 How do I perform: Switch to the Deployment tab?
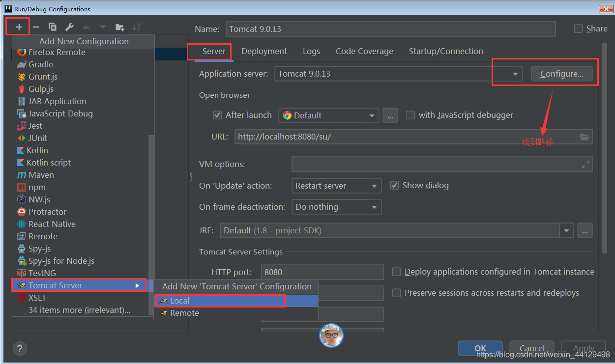(264, 51)
